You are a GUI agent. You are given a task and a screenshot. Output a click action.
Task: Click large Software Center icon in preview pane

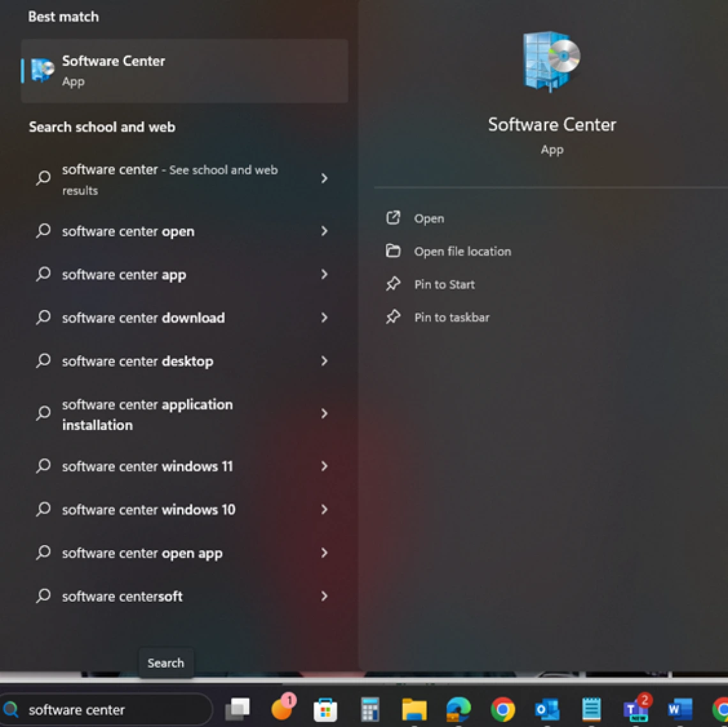pos(552,61)
